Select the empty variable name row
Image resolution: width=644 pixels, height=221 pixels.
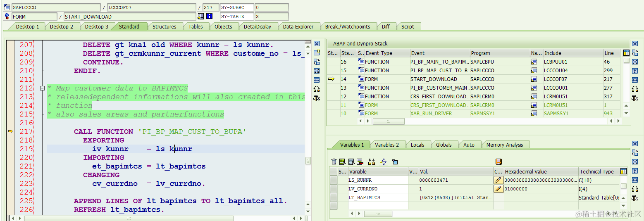(378, 206)
